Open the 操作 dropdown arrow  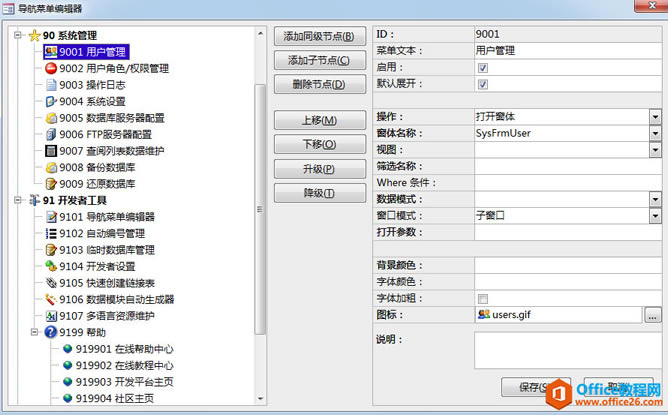click(655, 117)
